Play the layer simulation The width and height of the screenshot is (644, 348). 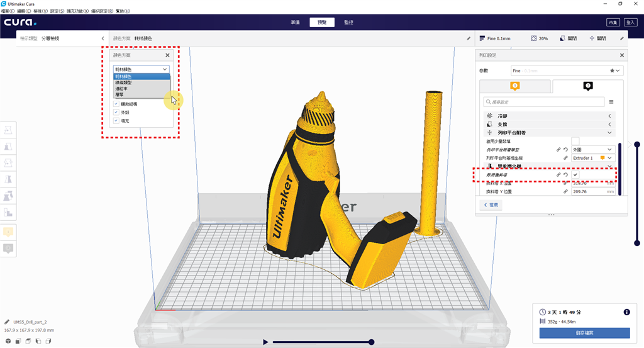pyautogui.click(x=265, y=342)
